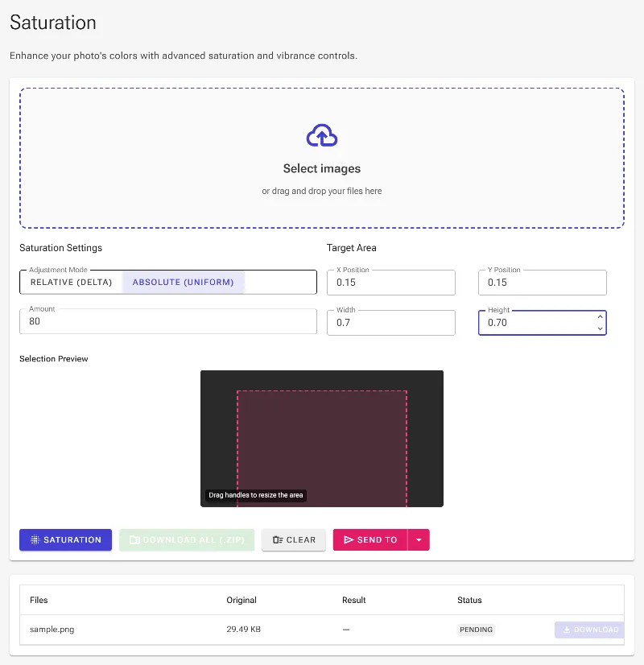Click the Result column header
This screenshot has height=665, width=644.
click(x=353, y=600)
